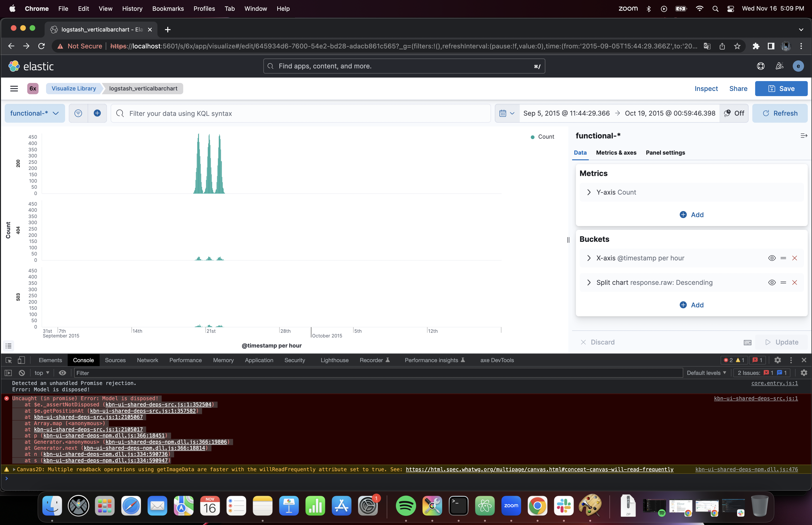Open the visualization keyboard shortcuts icon
The width and height of the screenshot is (812, 525).
click(x=747, y=342)
